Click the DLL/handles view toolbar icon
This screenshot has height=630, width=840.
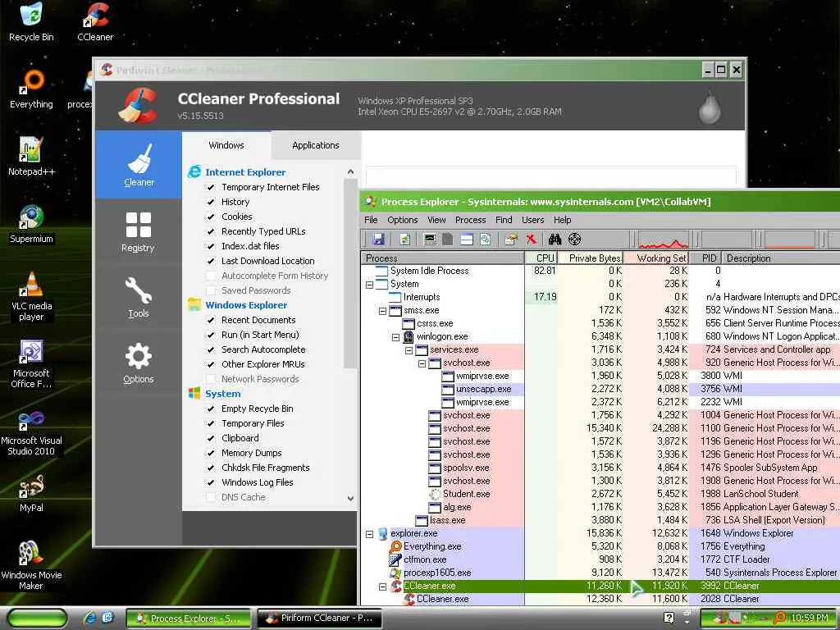[x=485, y=240]
